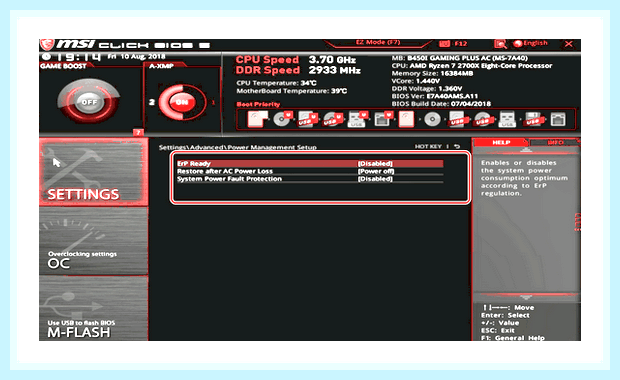Screen dimensions: 620x380
Task: Change language via the English globe
Action: pyautogui.click(x=530, y=43)
